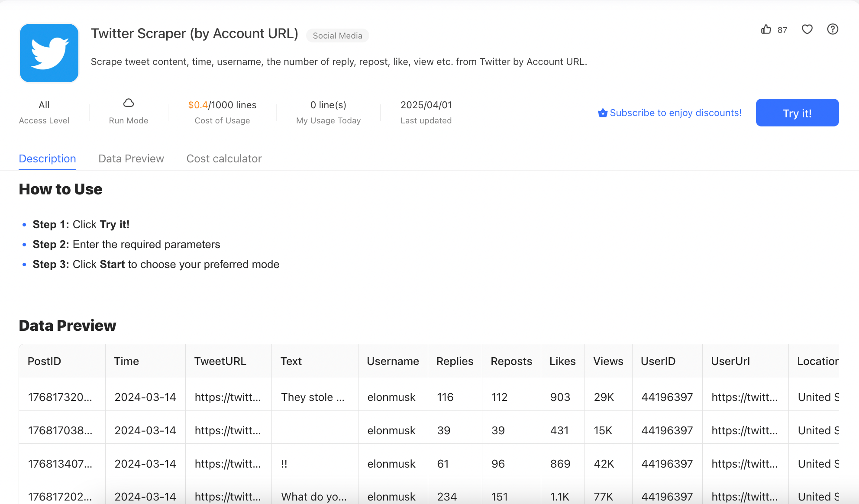Click the Replies column header
The width and height of the screenshot is (859, 504).
coord(455,361)
